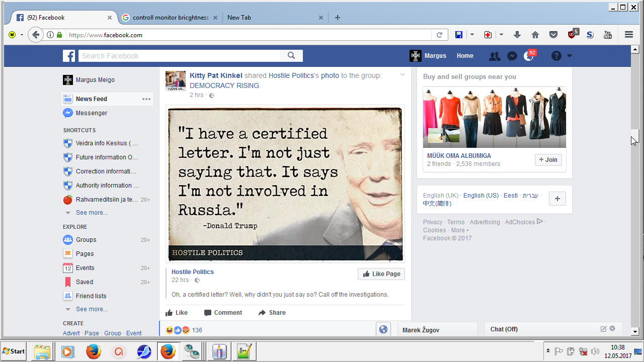The width and height of the screenshot is (644, 362).
Task: Open Messenger in left sidebar
Action: [x=92, y=113]
